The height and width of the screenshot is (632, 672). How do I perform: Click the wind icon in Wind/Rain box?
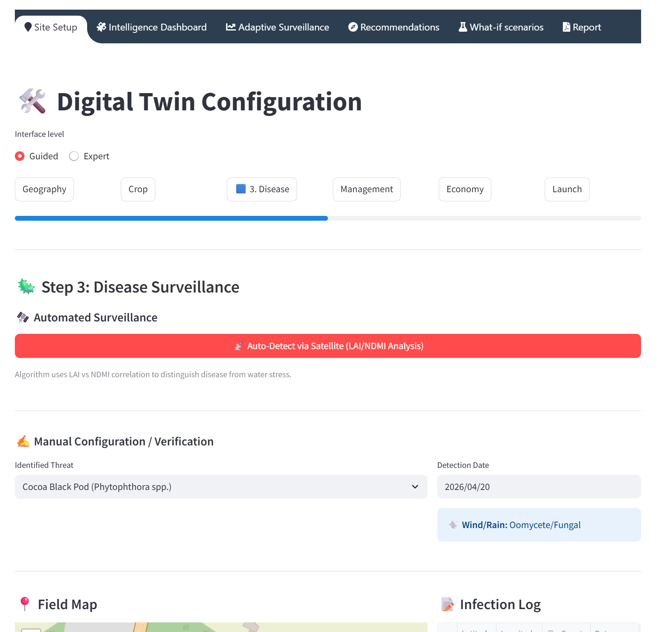[453, 525]
